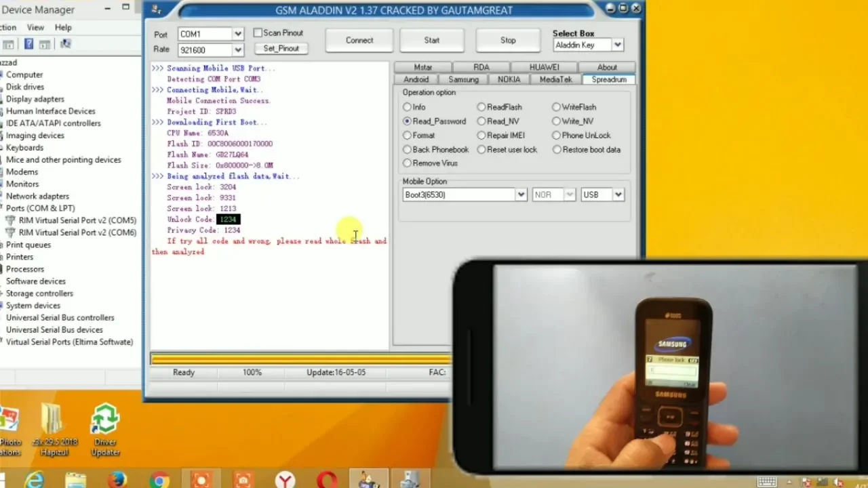This screenshot has width=868, height=488.
Task: Open the RDA tab
Action: point(481,67)
